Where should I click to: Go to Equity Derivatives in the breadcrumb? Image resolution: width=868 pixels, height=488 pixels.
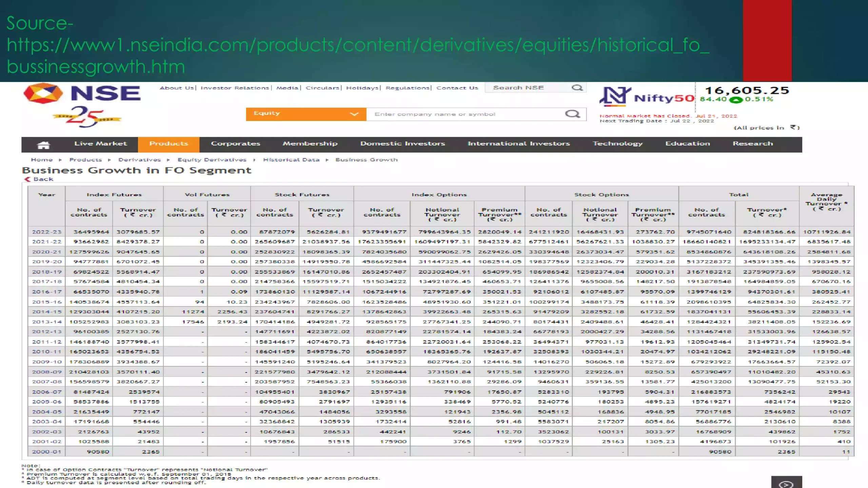coord(212,160)
